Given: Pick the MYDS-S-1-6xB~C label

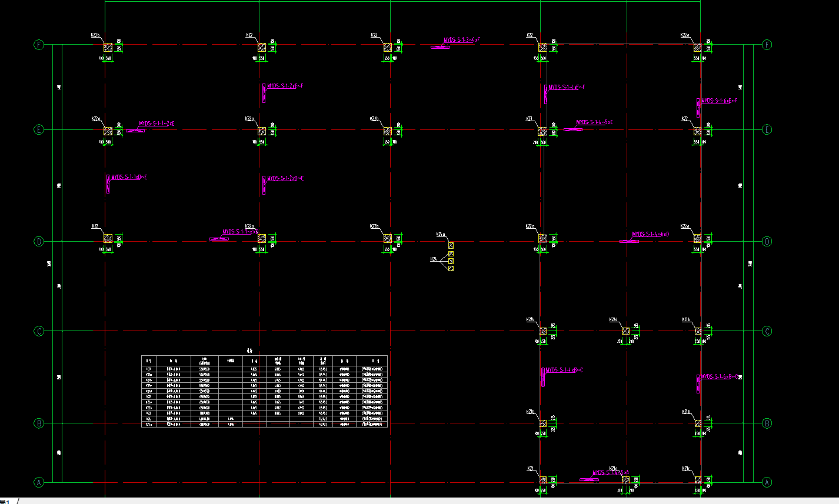Looking at the screenshot, I should [x=720, y=377].
